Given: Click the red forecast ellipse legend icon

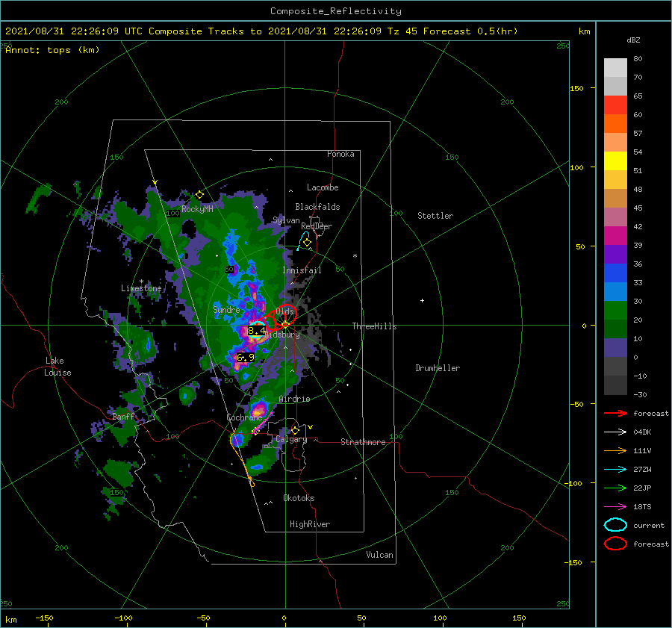Looking at the screenshot, I should point(615,544).
